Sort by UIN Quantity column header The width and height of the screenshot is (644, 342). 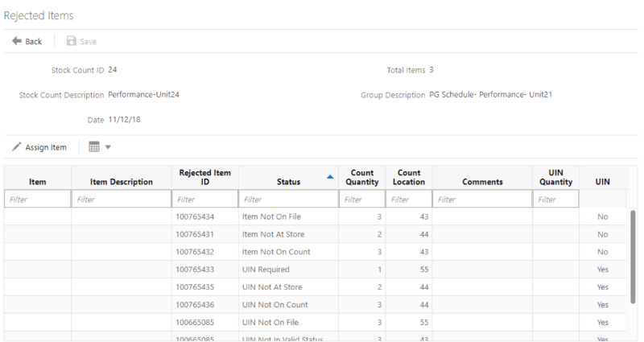(555, 177)
